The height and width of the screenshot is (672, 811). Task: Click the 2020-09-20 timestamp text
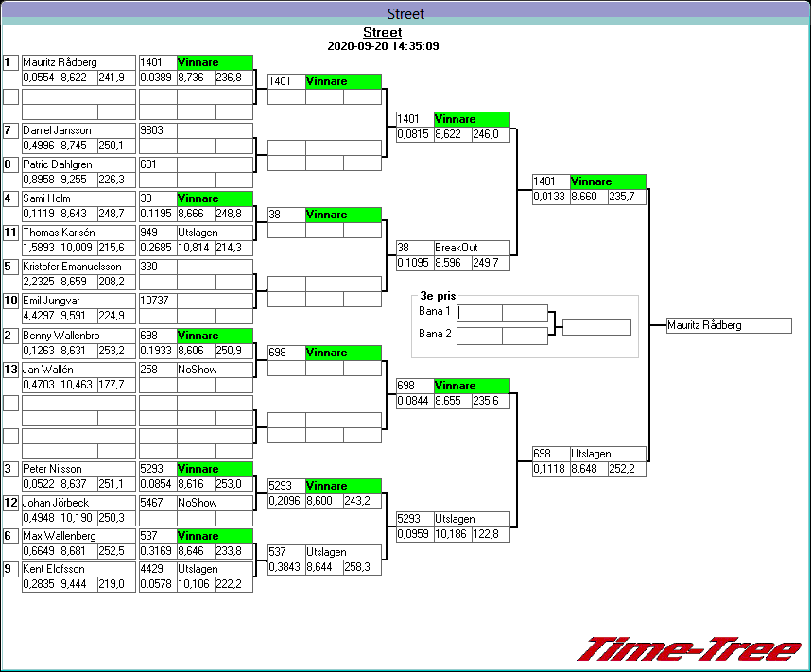pos(382,46)
